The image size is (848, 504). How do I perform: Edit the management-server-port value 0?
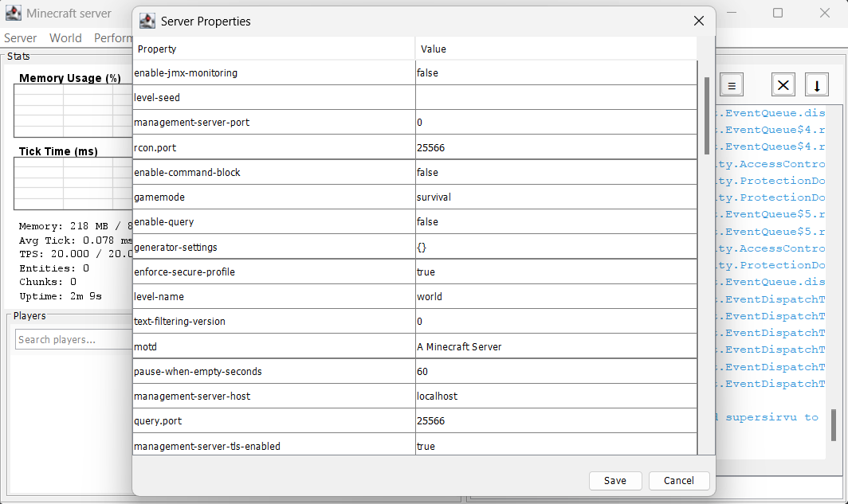[x=556, y=123]
